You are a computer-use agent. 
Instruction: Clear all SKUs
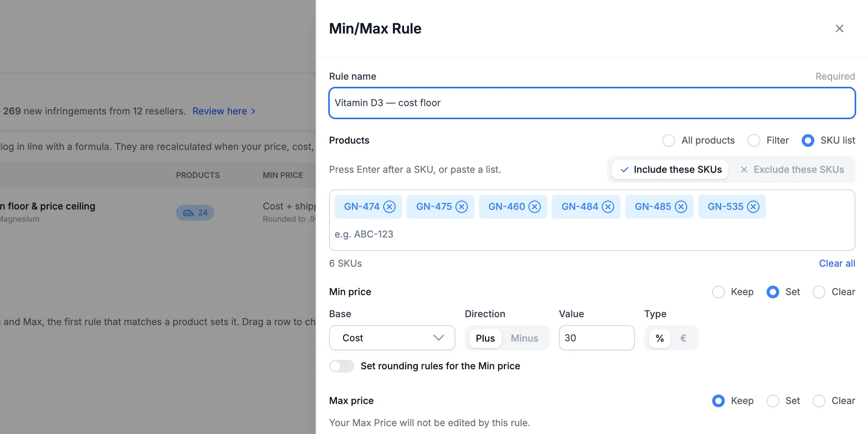[x=837, y=264]
